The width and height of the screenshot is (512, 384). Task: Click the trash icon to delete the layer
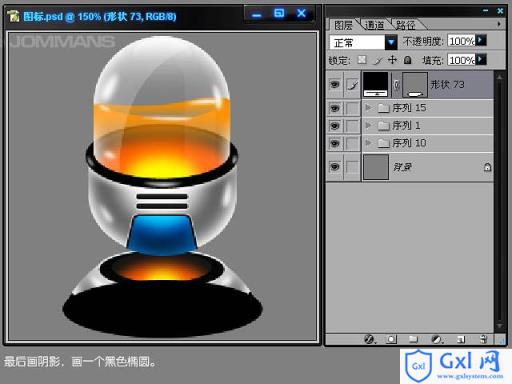(483, 339)
